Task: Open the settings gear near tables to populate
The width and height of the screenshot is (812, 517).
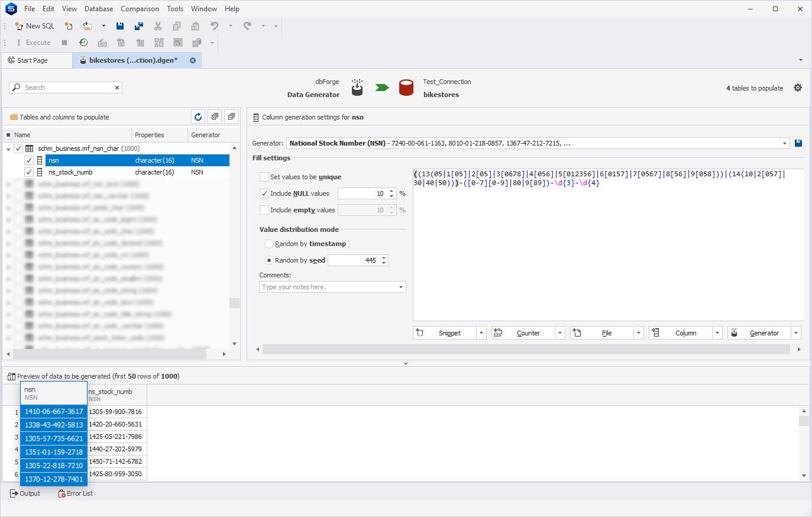Action: (x=798, y=88)
